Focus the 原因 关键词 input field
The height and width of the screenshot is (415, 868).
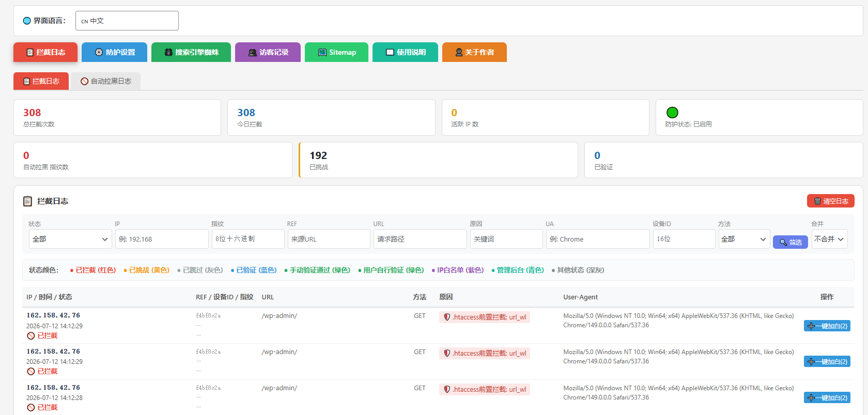click(506, 239)
